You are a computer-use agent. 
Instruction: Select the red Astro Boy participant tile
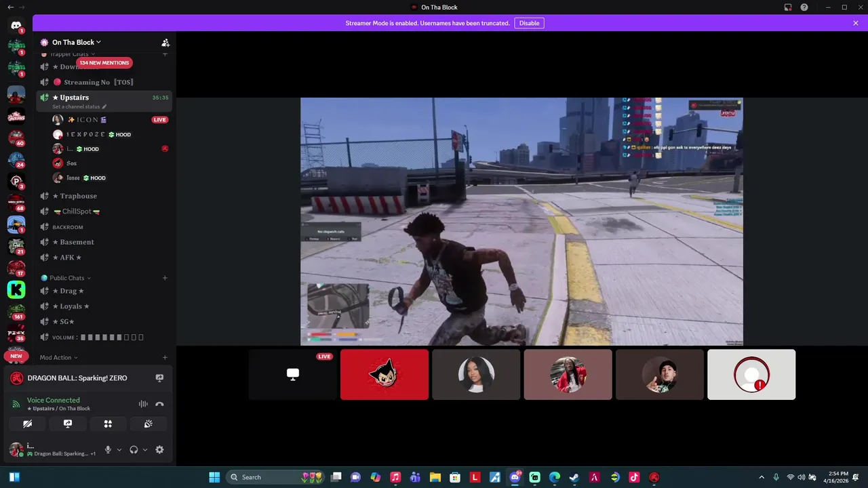[x=384, y=374]
